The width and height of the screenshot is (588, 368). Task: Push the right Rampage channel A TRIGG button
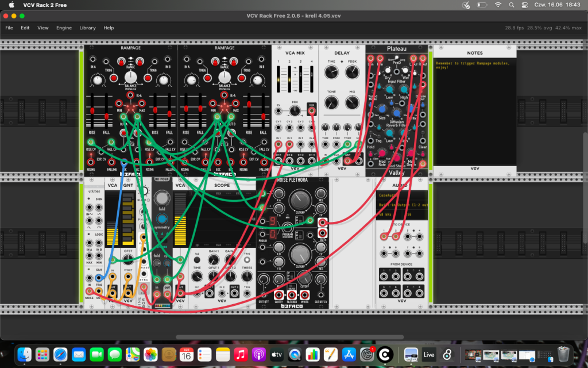click(207, 78)
